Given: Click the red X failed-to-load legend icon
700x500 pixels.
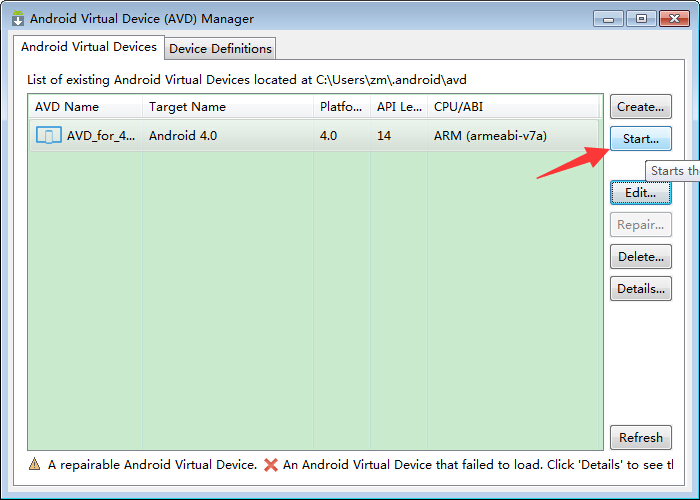Looking at the screenshot, I should pyautogui.click(x=271, y=465).
